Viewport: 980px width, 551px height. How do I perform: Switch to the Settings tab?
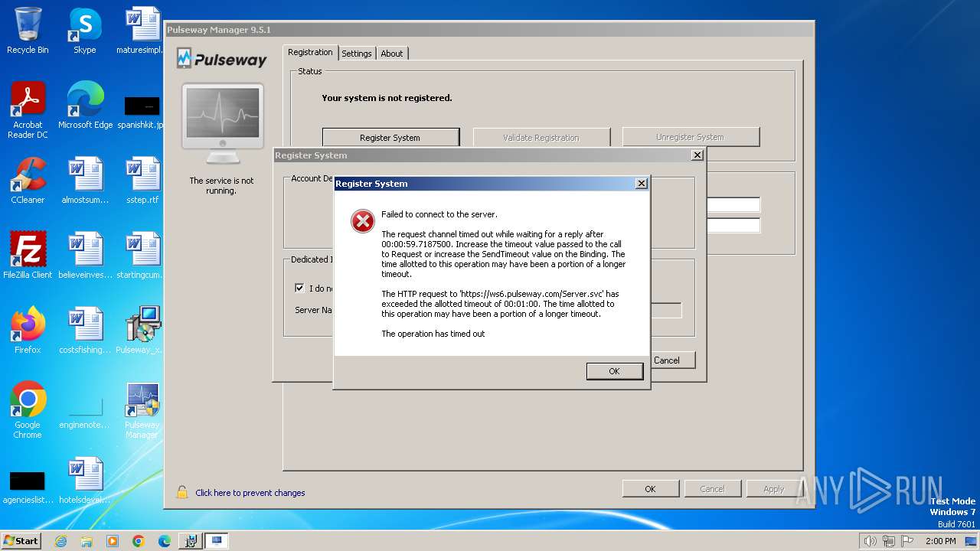click(357, 54)
